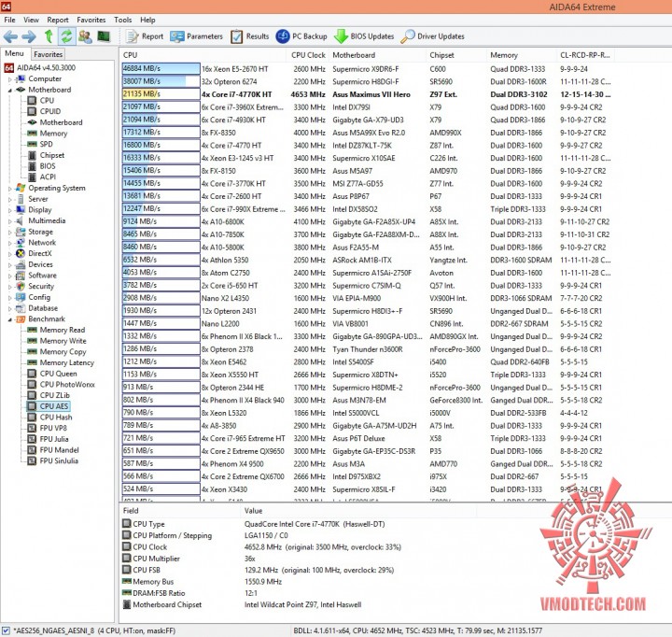Sort by Motherboard column header

point(378,55)
